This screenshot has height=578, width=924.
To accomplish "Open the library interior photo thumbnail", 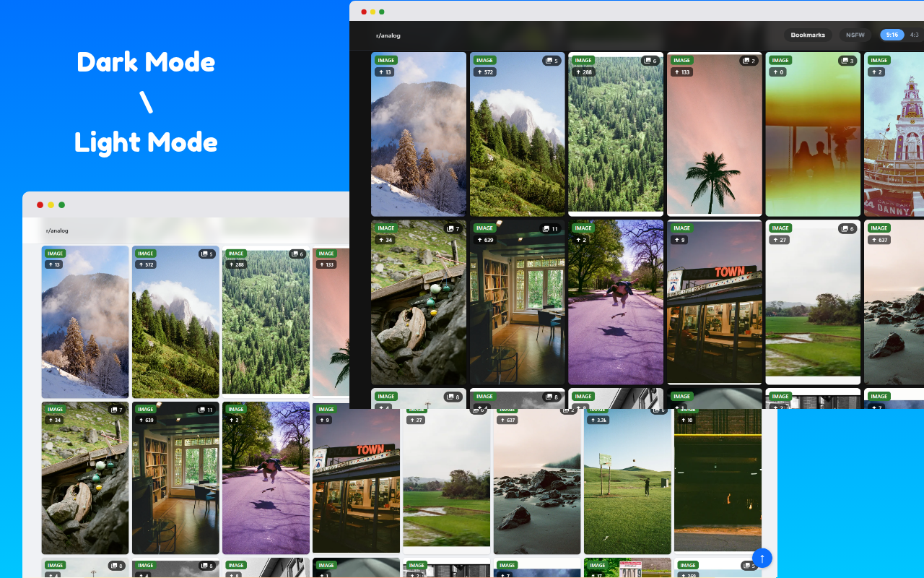I will (x=517, y=303).
